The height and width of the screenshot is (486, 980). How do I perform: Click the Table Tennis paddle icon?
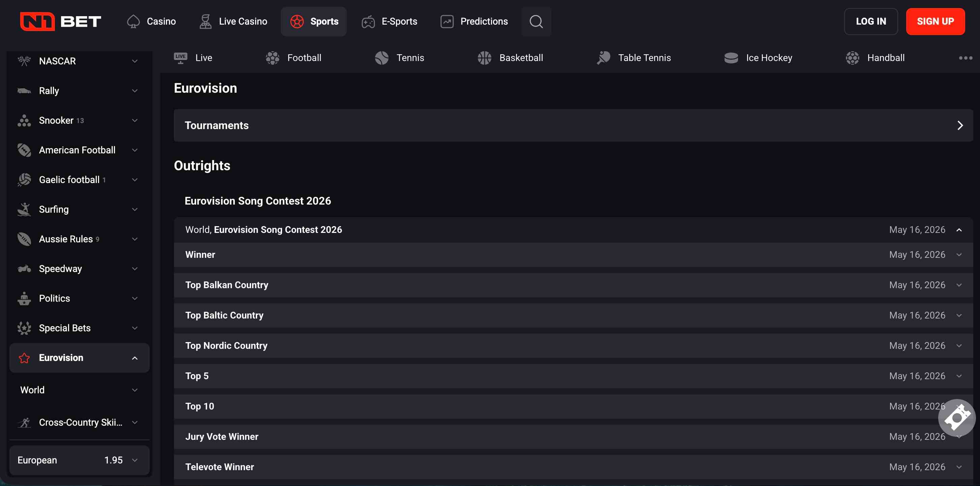coord(603,58)
